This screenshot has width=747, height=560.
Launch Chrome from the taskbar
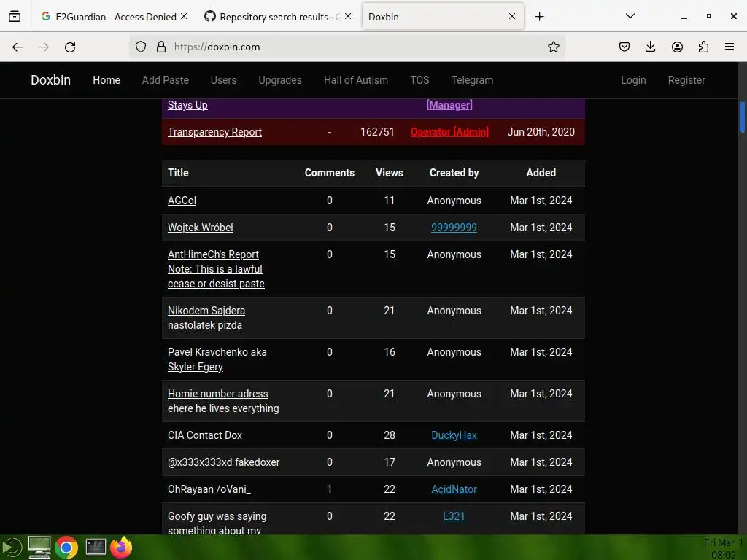click(66, 548)
